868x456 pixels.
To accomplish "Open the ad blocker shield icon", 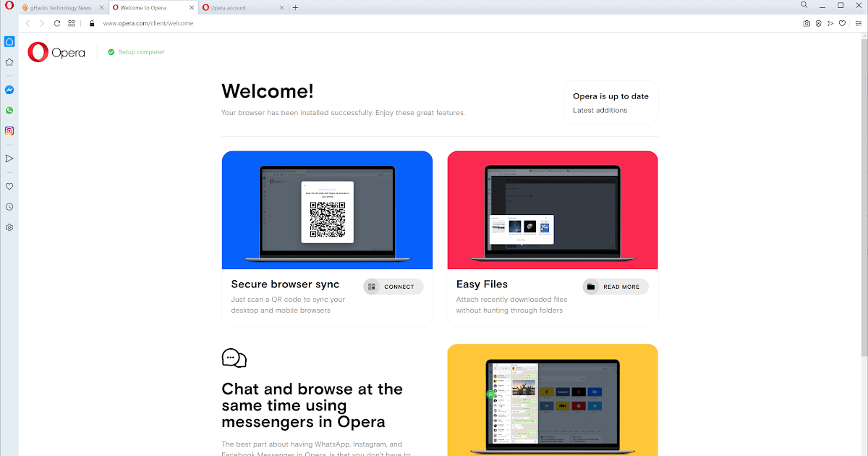I will click(818, 23).
